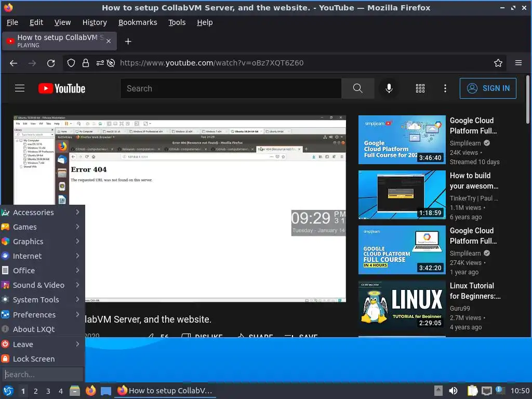Image resolution: width=532 pixels, height=399 pixels.
Task: Open the File menu in Firefox
Action: point(12,22)
